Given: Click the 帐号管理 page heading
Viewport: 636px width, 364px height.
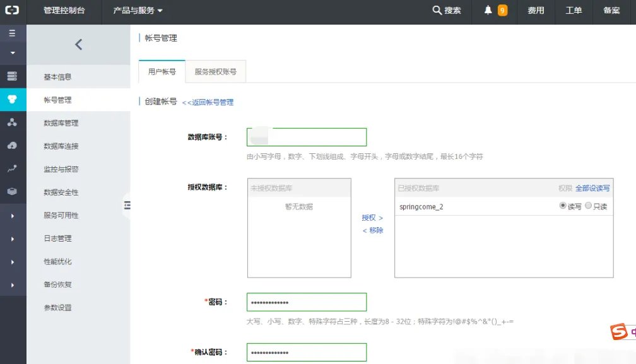Looking at the screenshot, I should [x=161, y=38].
